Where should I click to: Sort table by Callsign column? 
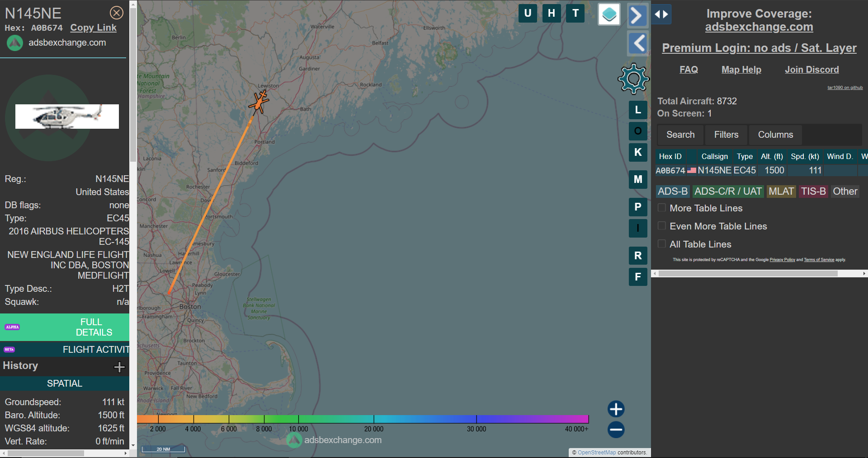tap(714, 156)
